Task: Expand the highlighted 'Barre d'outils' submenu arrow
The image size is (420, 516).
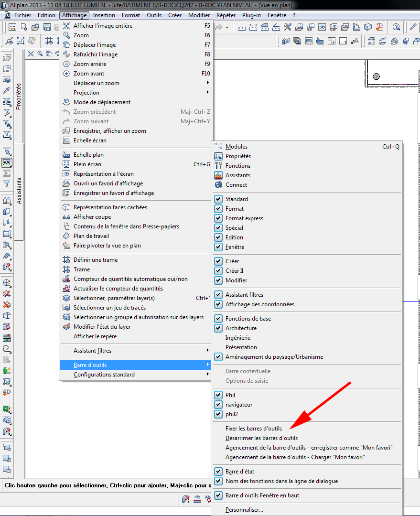Action: (208, 365)
